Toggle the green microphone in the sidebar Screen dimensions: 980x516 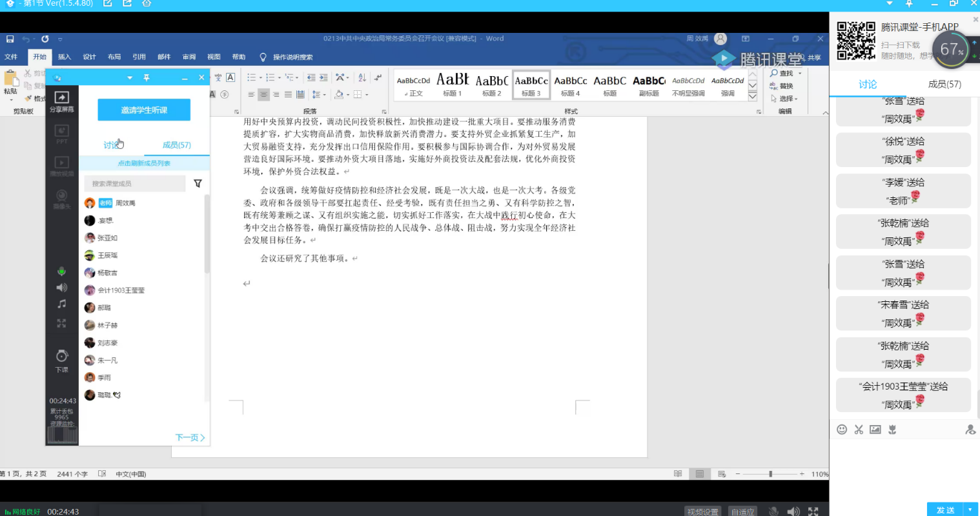(x=62, y=272)
